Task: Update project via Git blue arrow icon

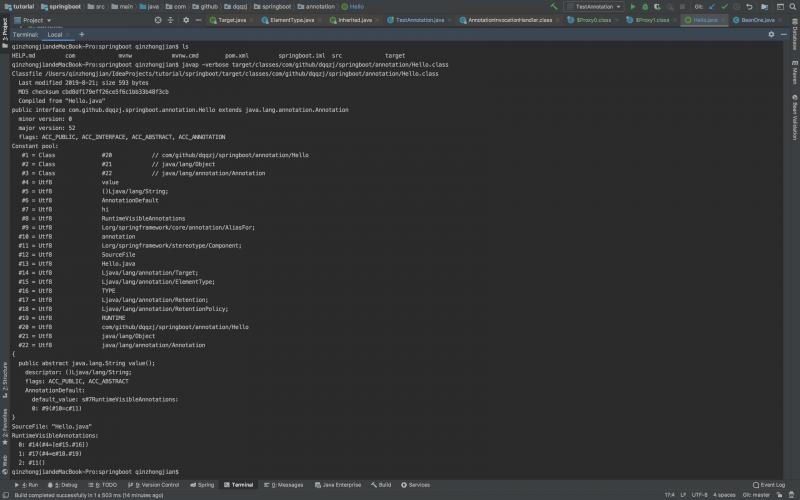Action: coord(712,7)
